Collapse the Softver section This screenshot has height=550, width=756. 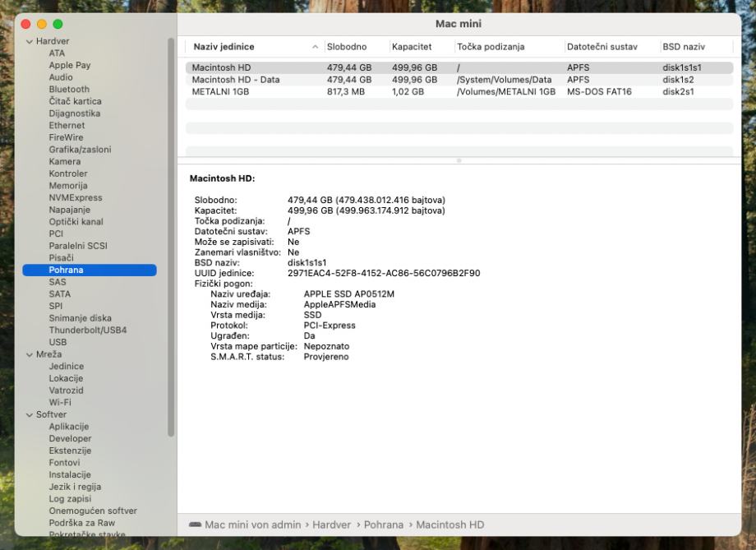pyautogui.click(x=30, y=415)
